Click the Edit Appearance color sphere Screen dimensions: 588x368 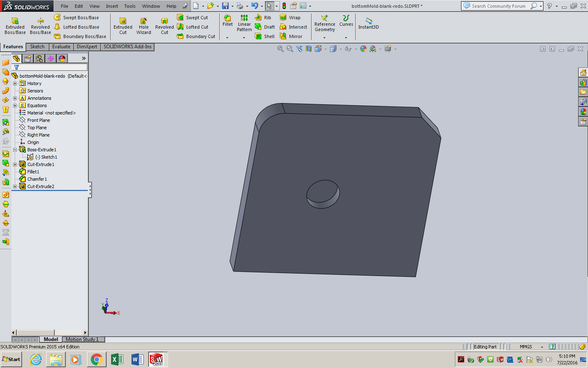[363, 49]
